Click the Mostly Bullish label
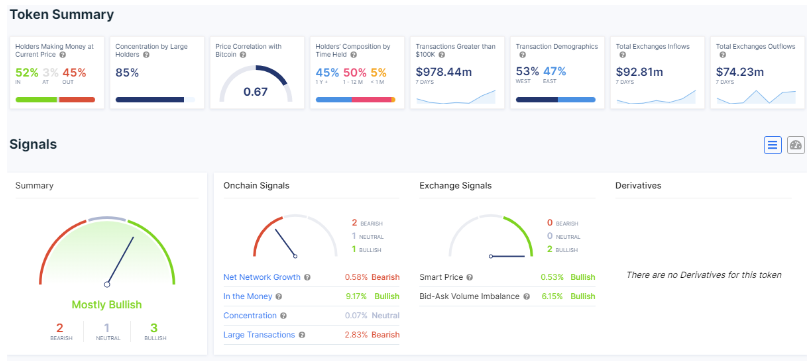The height and width of the screenshot is (361, 811). (x=107, y=305)
